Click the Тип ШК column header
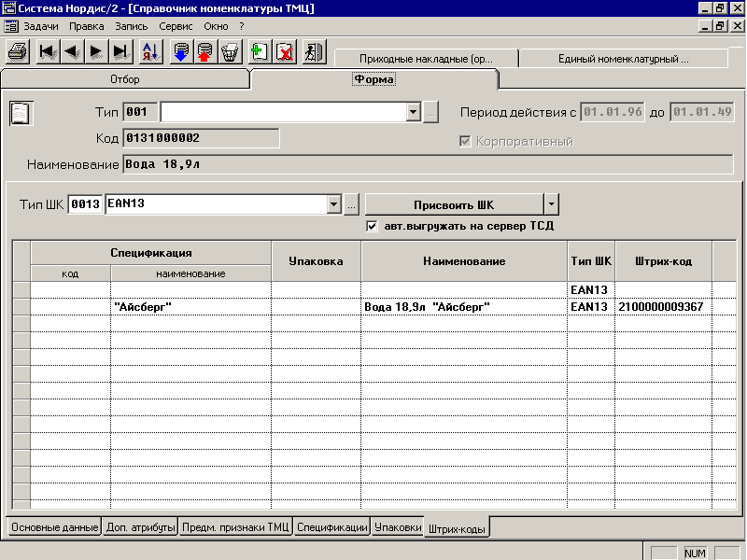 point(591,261)
